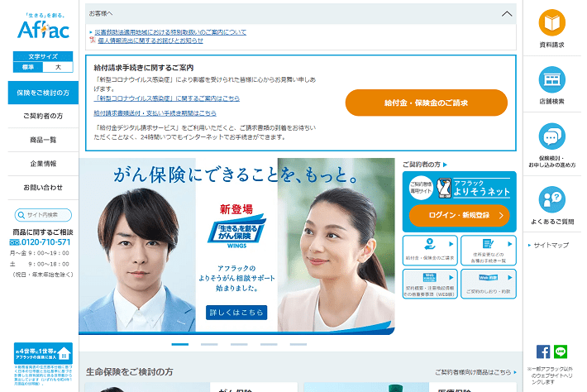Viewport: 587px width, 392px height.
Task: Open the 店舗検索 store icon
Action: 551,79
